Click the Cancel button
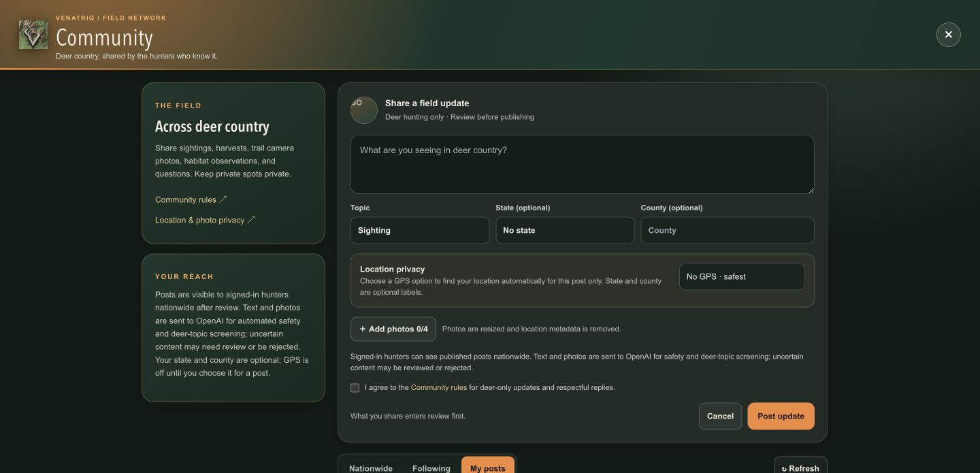The height and width of the screenshot is (473, 980). (720, 416)
